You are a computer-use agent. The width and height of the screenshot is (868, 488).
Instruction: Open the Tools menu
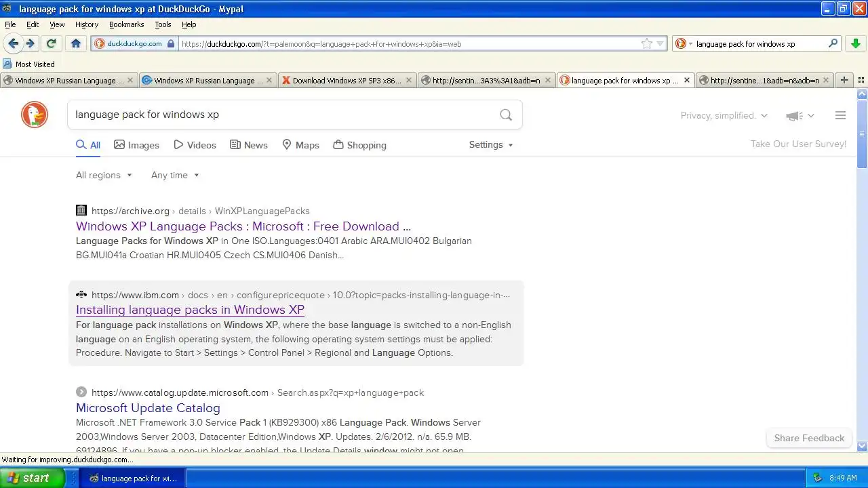pyautogui.click(x=163, y=24)
